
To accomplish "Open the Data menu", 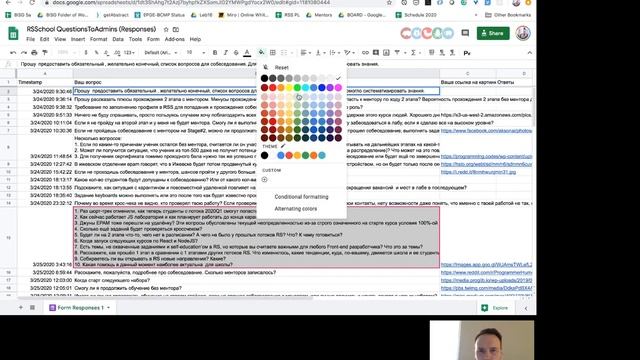I will pos(118,39).
